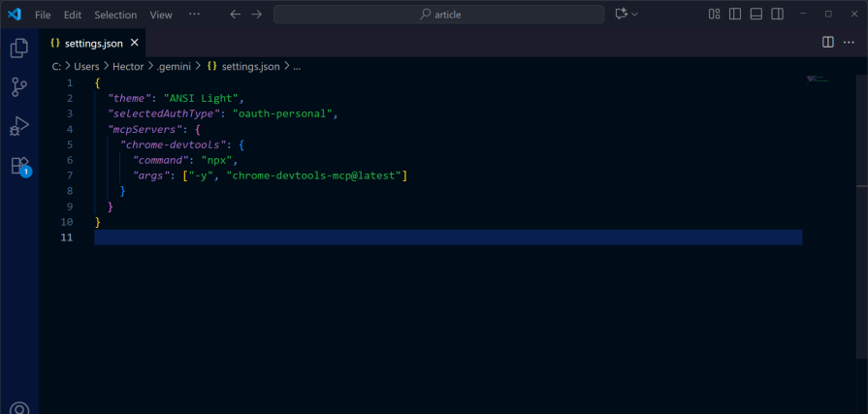
Task: Open the editor More Actions ellipsis menu
Action: 850,43
